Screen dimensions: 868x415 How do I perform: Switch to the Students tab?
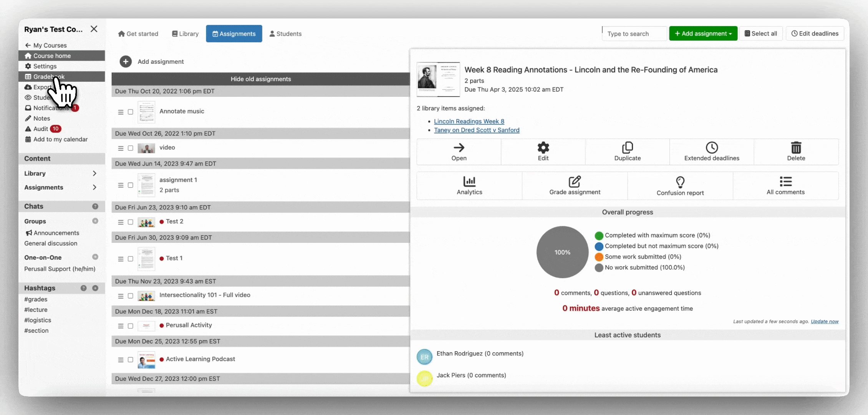tap(285, 34)
